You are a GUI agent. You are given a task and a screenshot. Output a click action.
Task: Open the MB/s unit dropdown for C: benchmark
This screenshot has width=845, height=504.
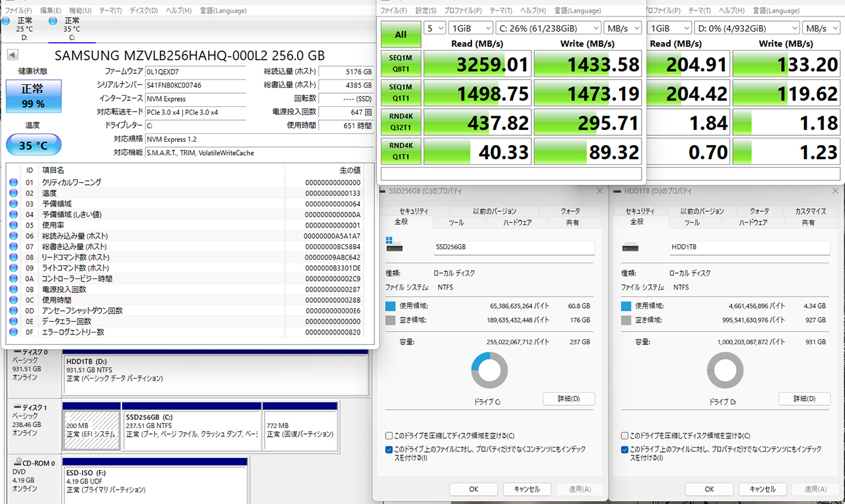pos(623,28)
